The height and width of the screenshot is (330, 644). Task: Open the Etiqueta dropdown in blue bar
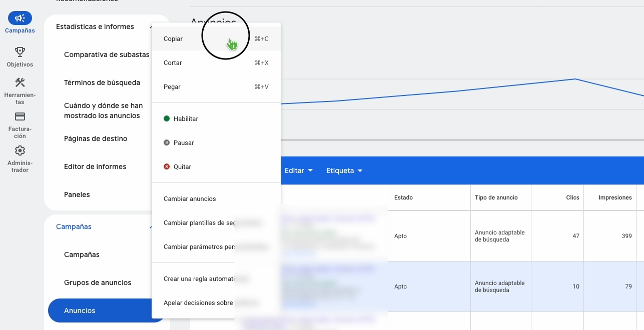click(344, 170)
